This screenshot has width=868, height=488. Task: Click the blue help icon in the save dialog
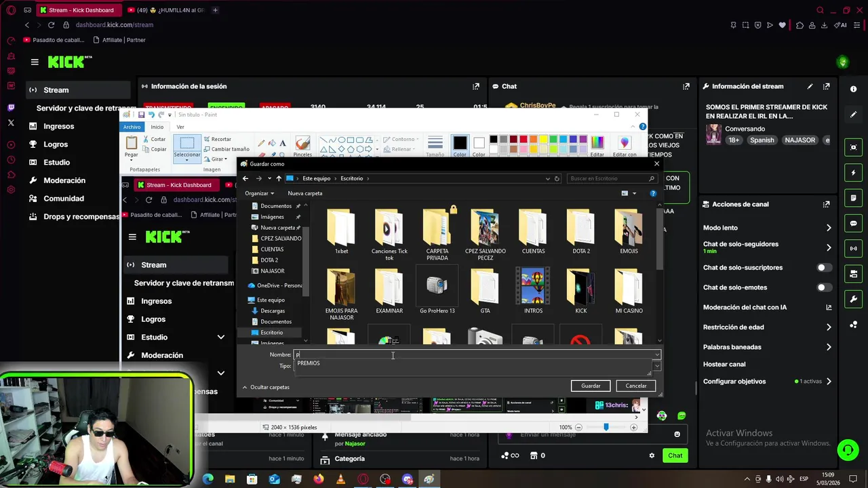point(653,193)
